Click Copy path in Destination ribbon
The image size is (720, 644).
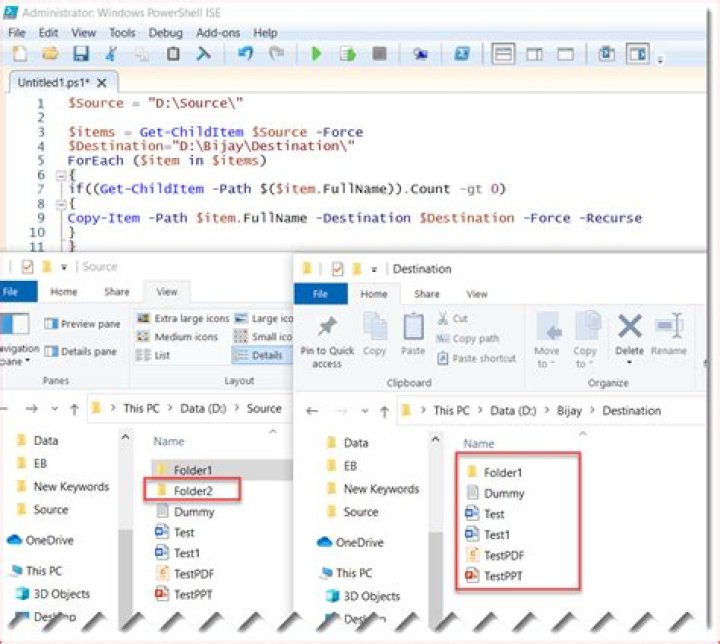pyautogui.click(x=467, y=339)
